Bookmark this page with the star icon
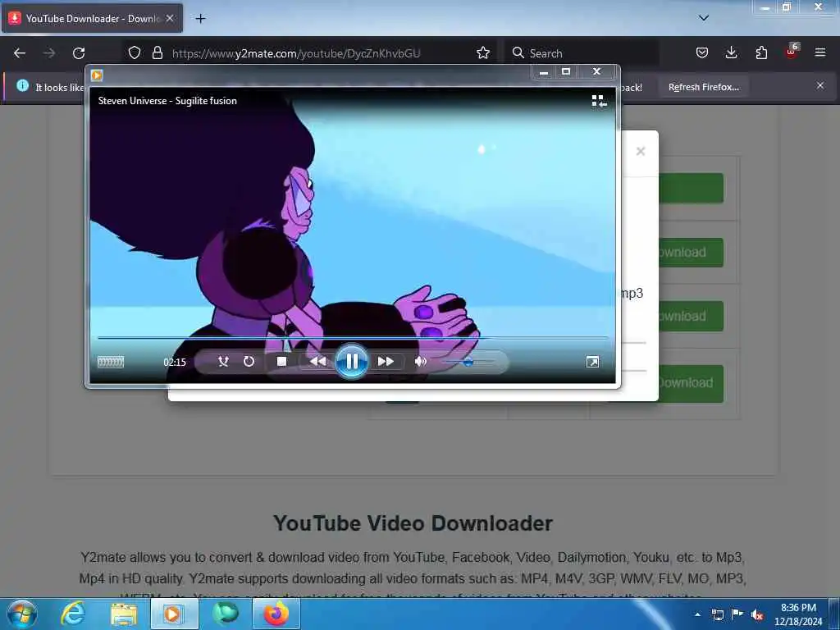The width and height of the screenshot is (840, 630). (483, 52)
